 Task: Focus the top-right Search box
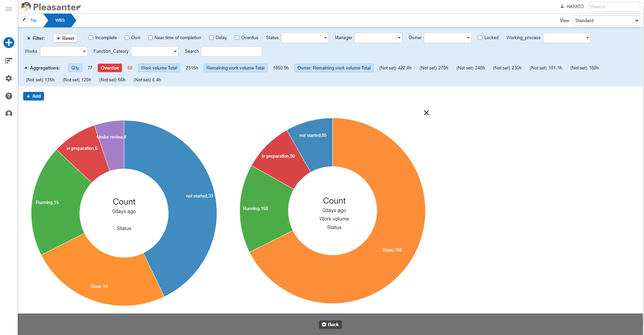tap(615, 7)
